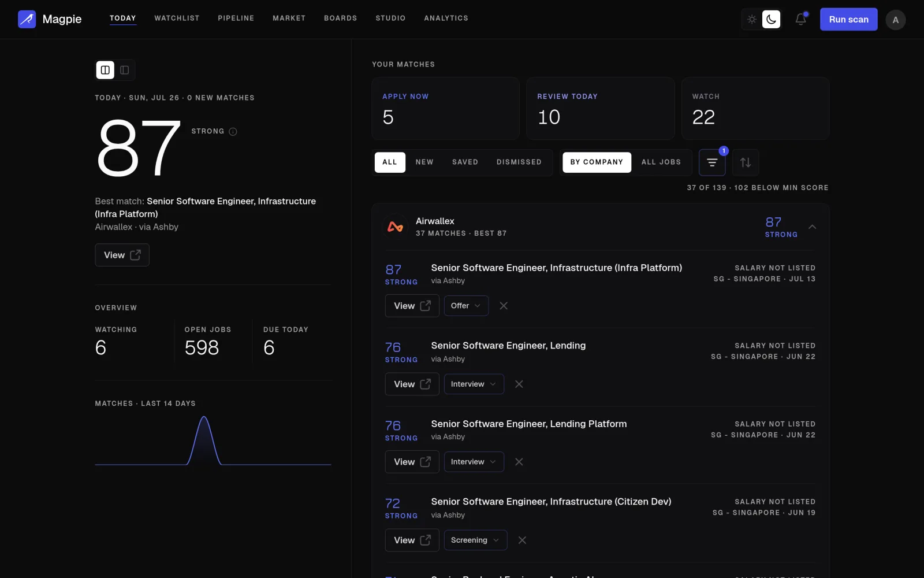The height and width of the screenshot is (578, 924).
Task: Open Interview status dropdown for Lending Platform job
Action: [474, 462]
